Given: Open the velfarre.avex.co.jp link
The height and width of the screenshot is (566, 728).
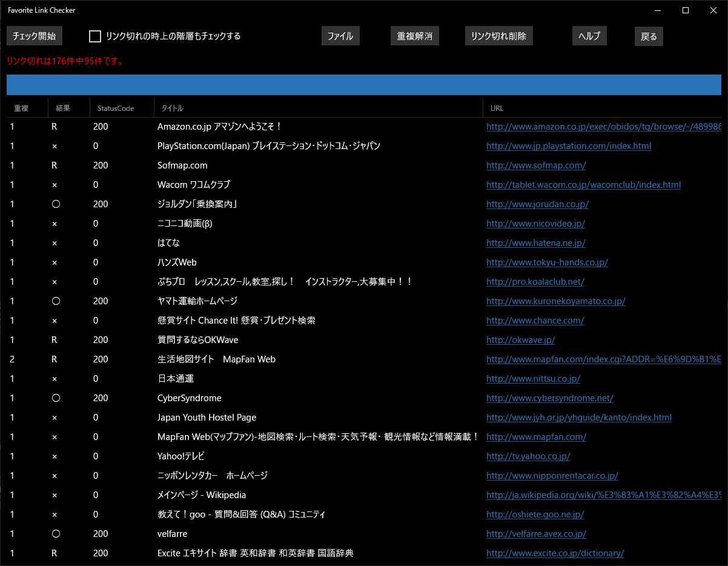Looking at the screenshot, I should click(536, 534).
